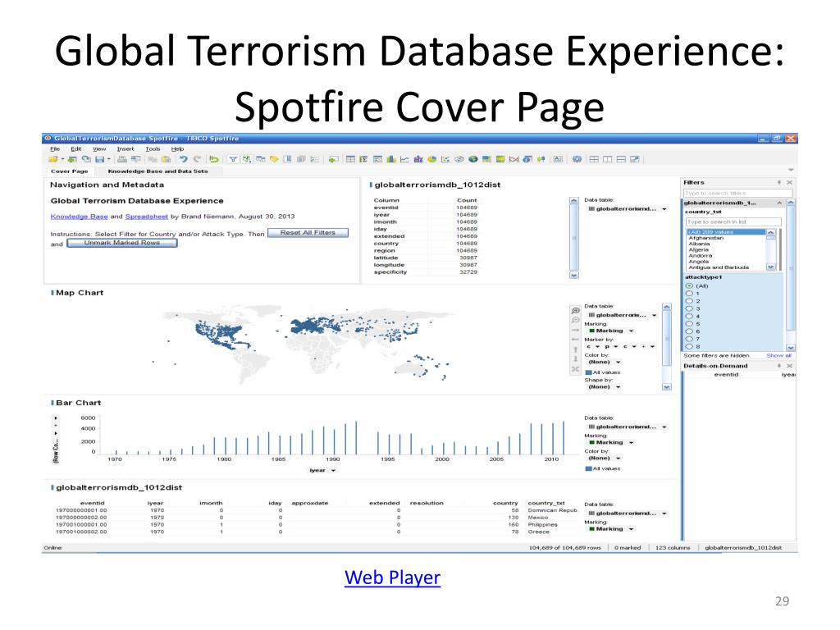
Task: Open the Map Chart Color by dropdown
Action: [605, 362]
